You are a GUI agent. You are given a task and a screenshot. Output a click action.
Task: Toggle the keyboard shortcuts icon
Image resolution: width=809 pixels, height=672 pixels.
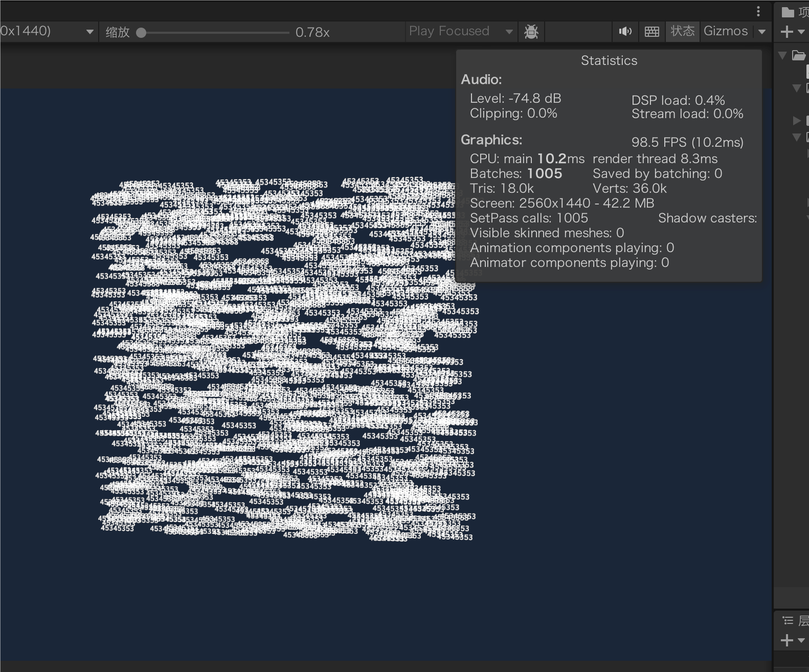(x=651, y=32)
